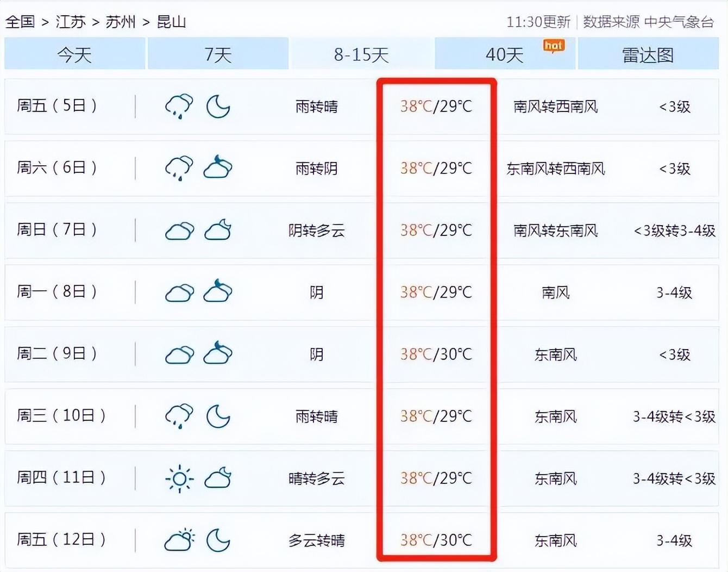Click the cloudy weather icon for Sunday (7日)

click(180, 231)
